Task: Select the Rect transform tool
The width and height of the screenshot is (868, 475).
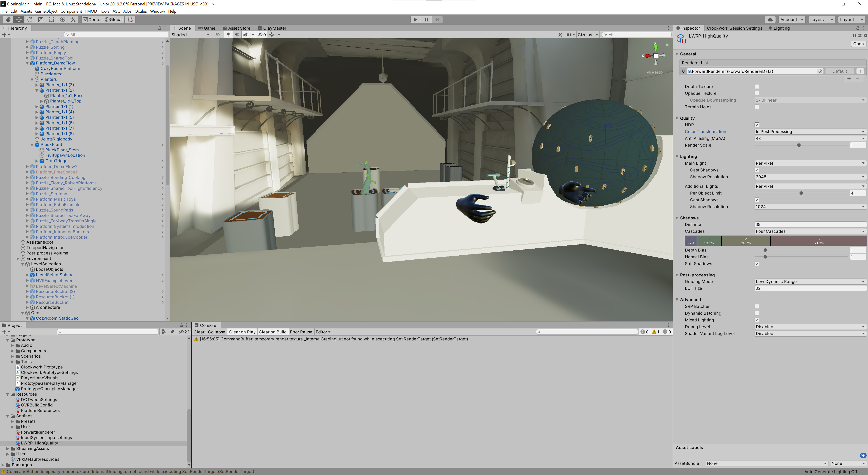Action: click(51, 19)
